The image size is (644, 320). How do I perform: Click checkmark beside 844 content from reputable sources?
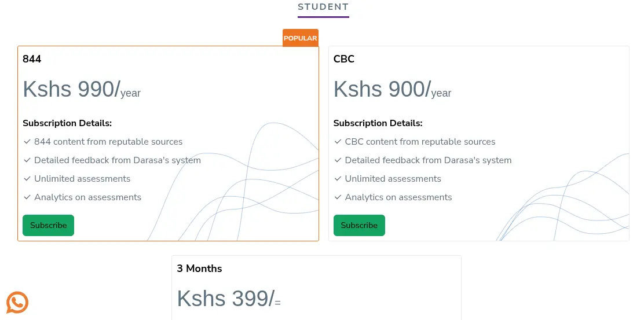[27, 142]
